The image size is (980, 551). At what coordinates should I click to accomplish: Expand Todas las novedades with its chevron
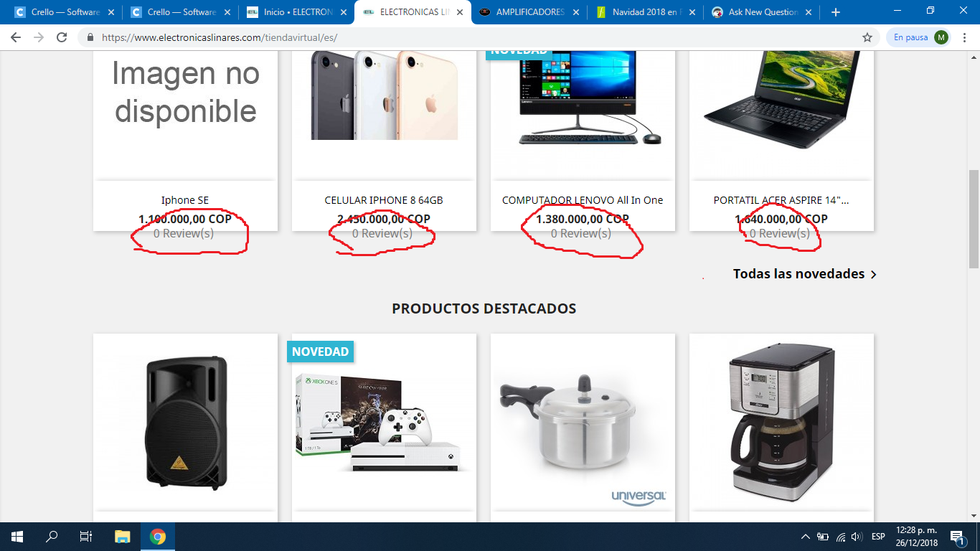tap(873, 274)
